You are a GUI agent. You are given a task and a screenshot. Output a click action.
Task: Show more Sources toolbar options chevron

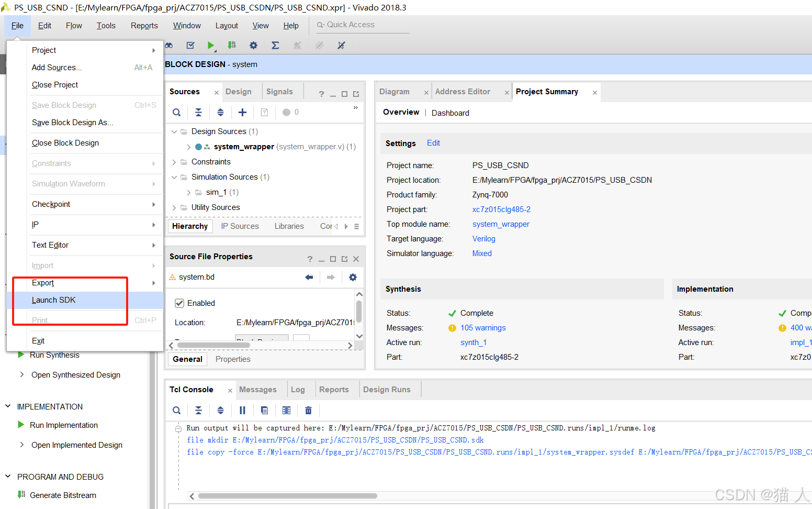(x=356, y=107)
